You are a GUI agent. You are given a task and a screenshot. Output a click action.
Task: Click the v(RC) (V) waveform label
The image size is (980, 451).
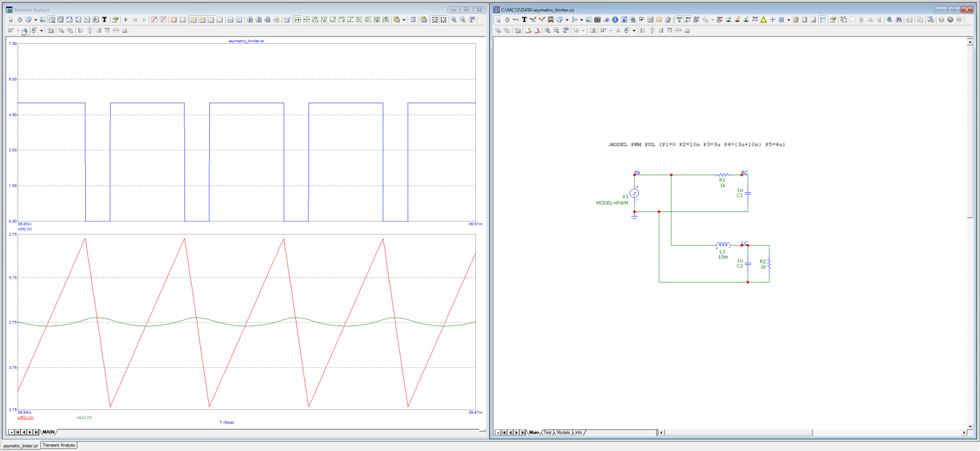tap(26, 417)
